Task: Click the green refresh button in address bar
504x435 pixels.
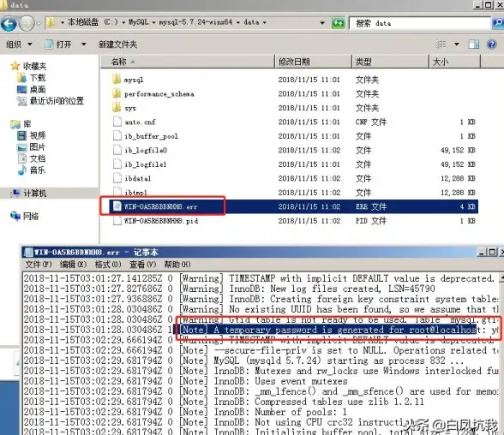Action: pyautogui.click(x=338, y=23)
